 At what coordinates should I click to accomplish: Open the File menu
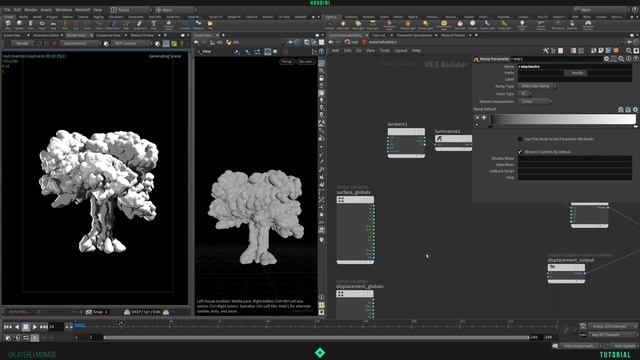7,9
